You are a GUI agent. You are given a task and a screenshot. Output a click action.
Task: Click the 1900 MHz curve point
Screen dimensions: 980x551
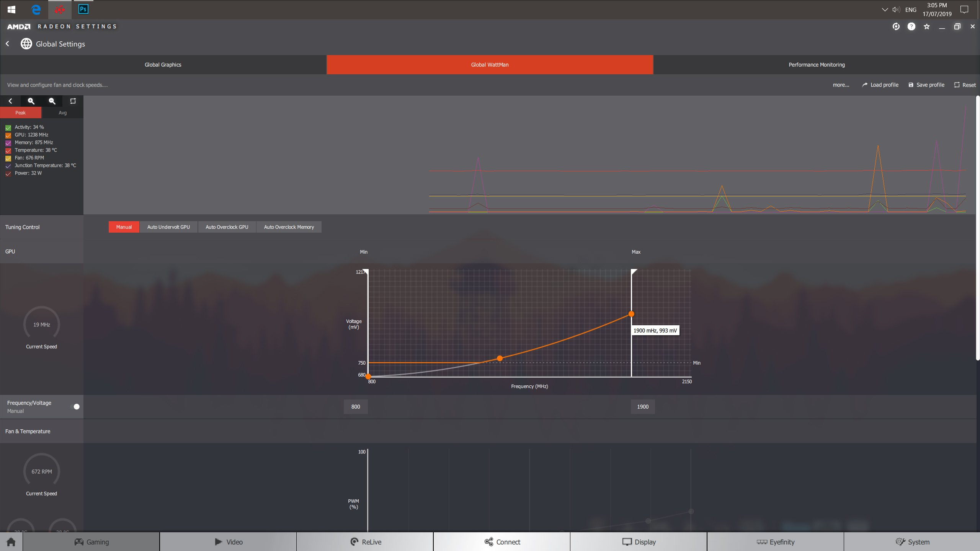click(x=631, y=314)
